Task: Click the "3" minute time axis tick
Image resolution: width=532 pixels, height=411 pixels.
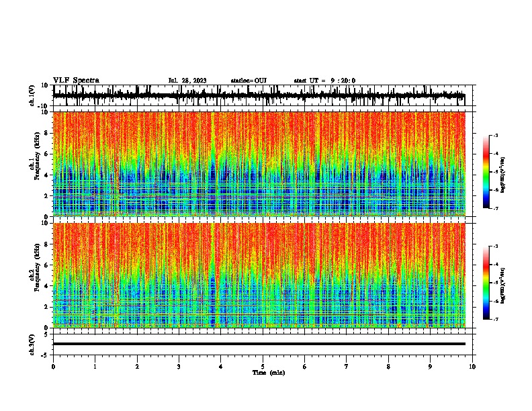Action: (179, 367)
